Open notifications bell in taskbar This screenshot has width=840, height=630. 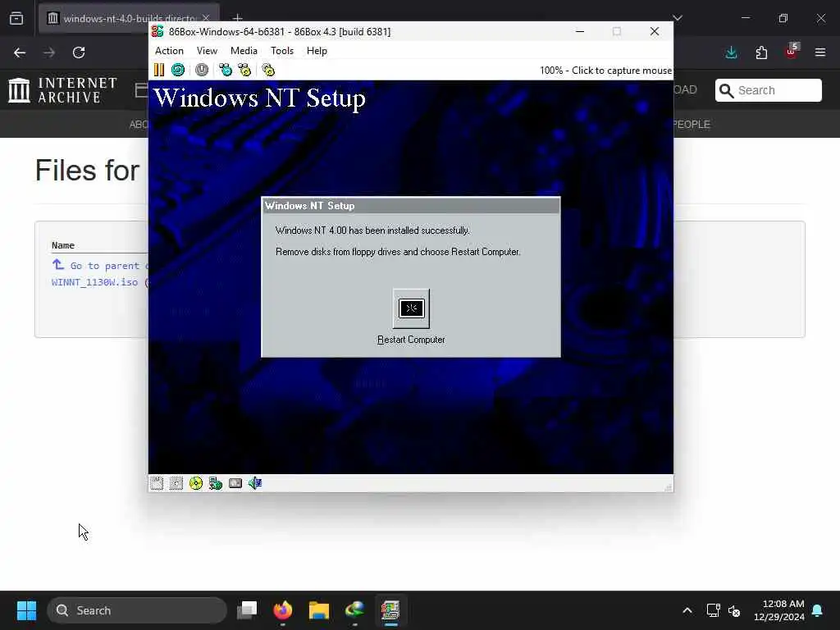(818, 610)
